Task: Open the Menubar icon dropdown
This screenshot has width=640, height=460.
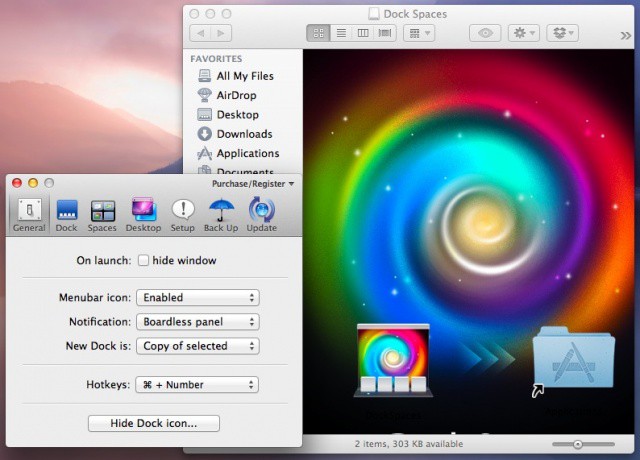Action: tap(198, 298)
